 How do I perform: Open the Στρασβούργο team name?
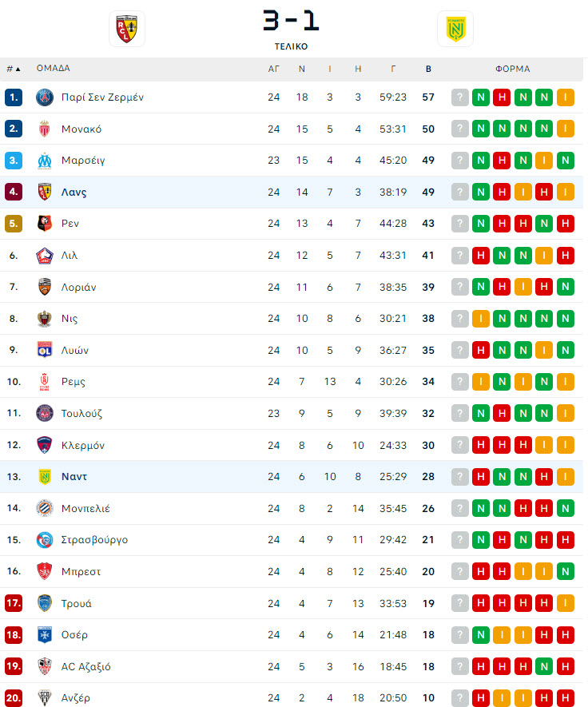click(x=95, y=540)
